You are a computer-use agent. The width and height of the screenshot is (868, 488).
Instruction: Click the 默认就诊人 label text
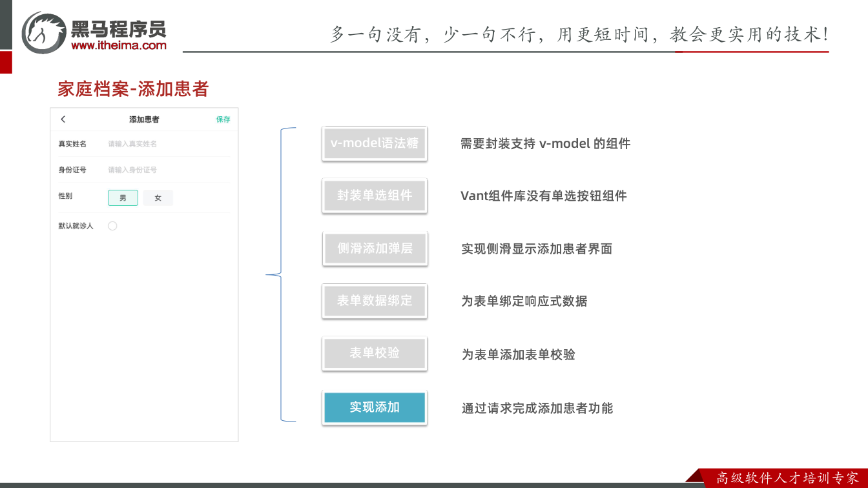[x=76, y=226]
